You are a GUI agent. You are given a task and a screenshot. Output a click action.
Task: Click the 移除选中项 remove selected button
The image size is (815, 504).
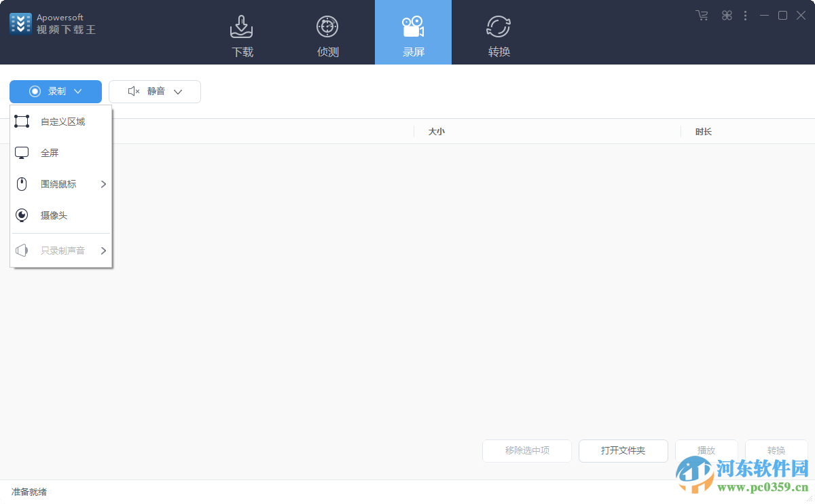[x=526, y=450]
